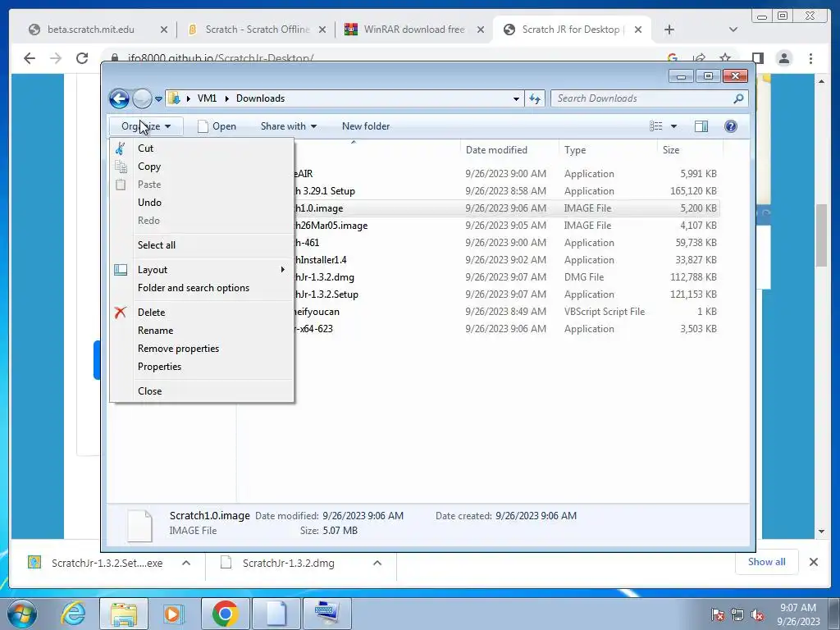Viewport: 840px width, 630px height.
Task: Click the Explorer forward navigation arrow
Action: click(x=142, y=98)
